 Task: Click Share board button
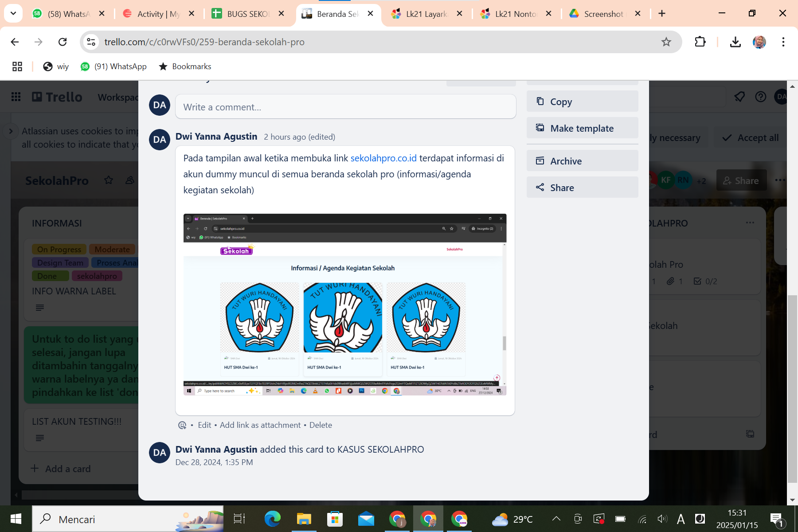741,180
